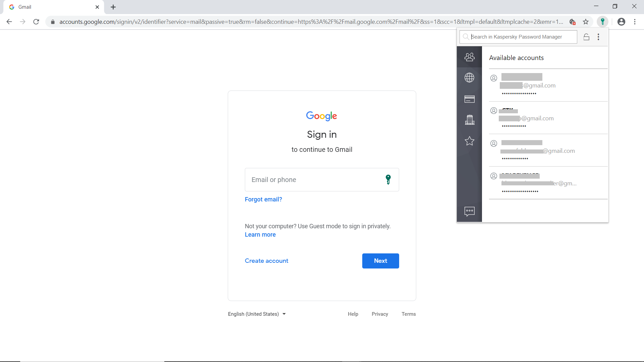Bookmark this page with the star icon
Image resolution: width=644 pixels, height=362 pixels.
pyautogui.click(x=586, y=22)
